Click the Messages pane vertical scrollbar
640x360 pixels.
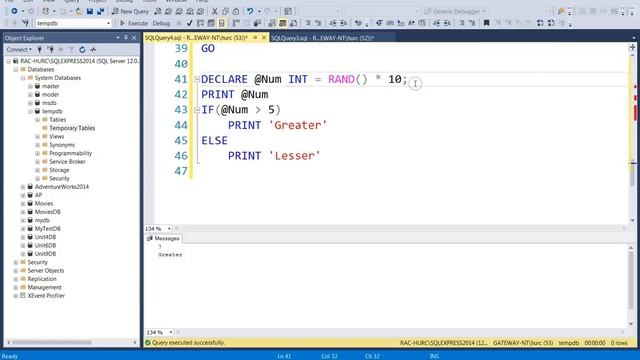pos(631,286)
